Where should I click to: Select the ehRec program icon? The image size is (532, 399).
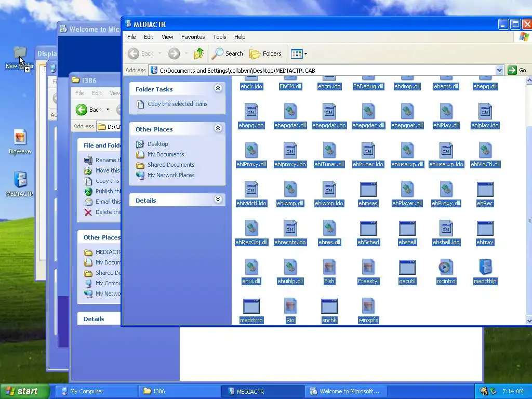[485, 189]
